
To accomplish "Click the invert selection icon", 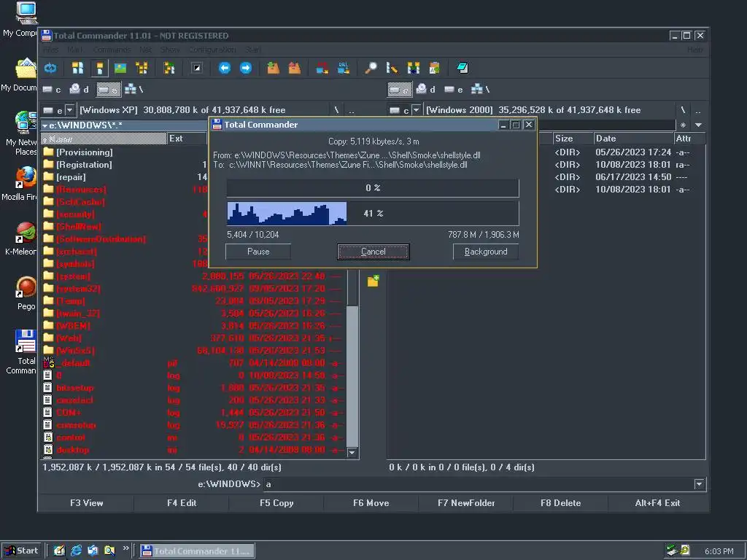I will (197, 68).
